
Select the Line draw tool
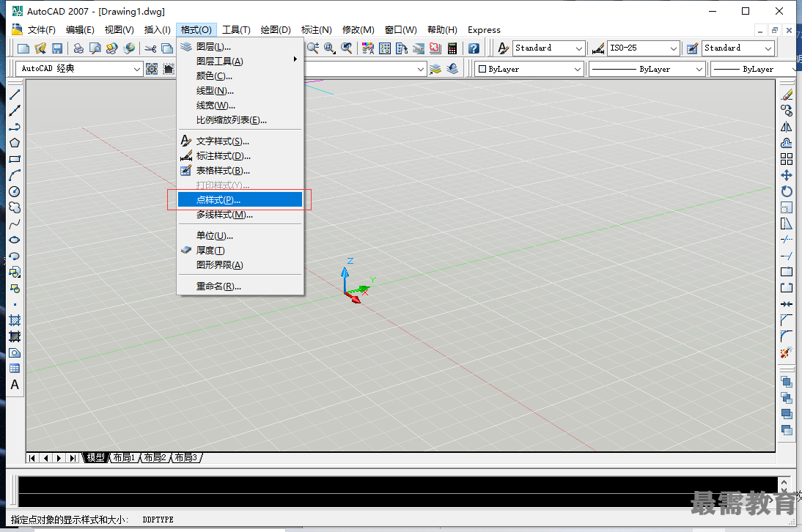tap(15, 95)
